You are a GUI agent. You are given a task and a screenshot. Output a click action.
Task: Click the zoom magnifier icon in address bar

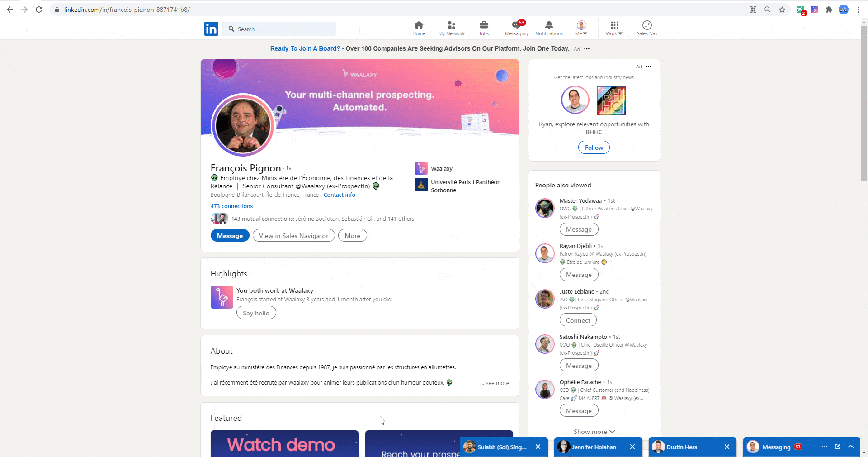coord(768,10)
